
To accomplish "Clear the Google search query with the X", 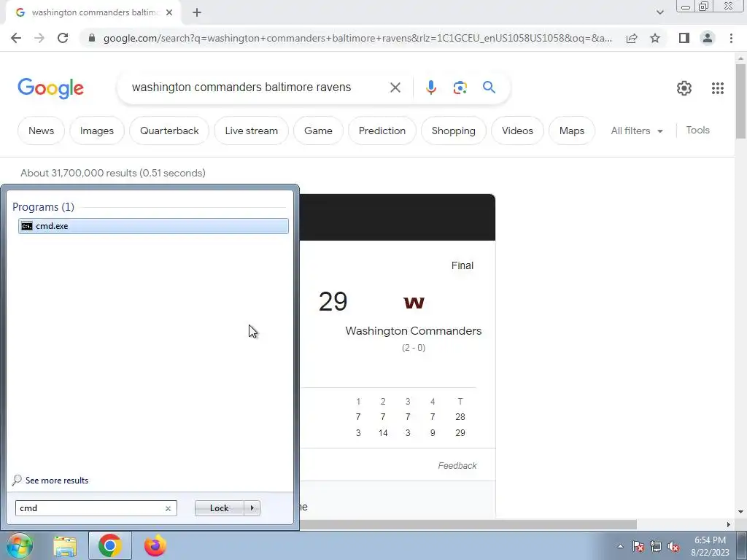I will (x=395, y=87).
